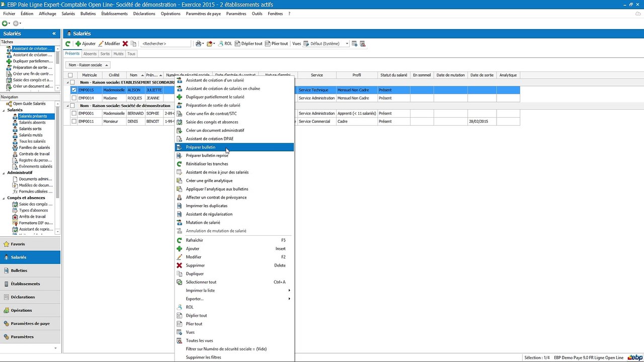Click the green back arrow under the menu bar
Image resolution: width=644 pixels, height=362 pixels.
[x=5, y=24]
